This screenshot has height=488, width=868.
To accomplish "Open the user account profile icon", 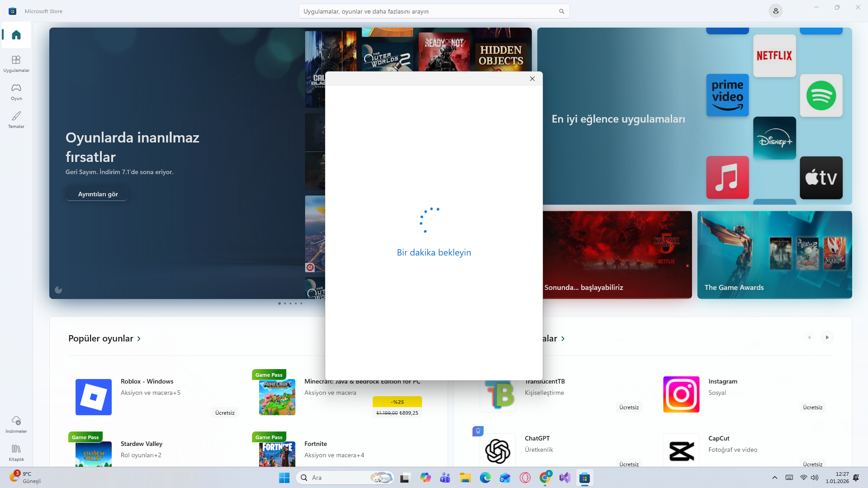I will [x=776, y=11].
